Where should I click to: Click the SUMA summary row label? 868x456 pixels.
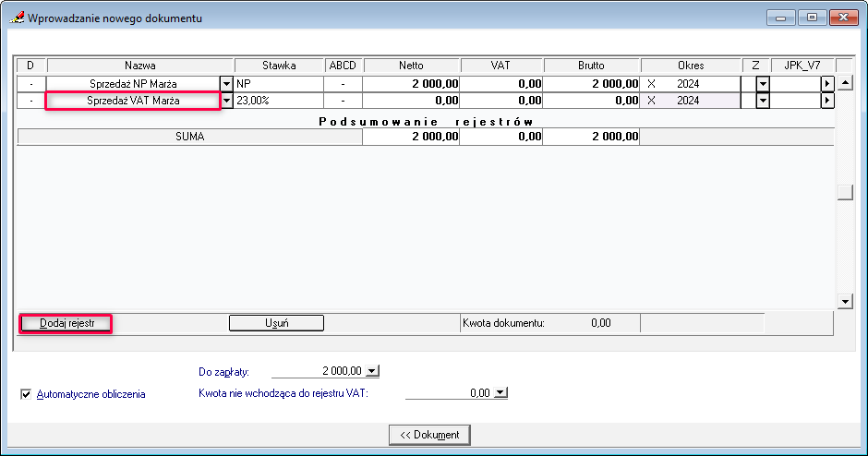(x=190, y=137)
